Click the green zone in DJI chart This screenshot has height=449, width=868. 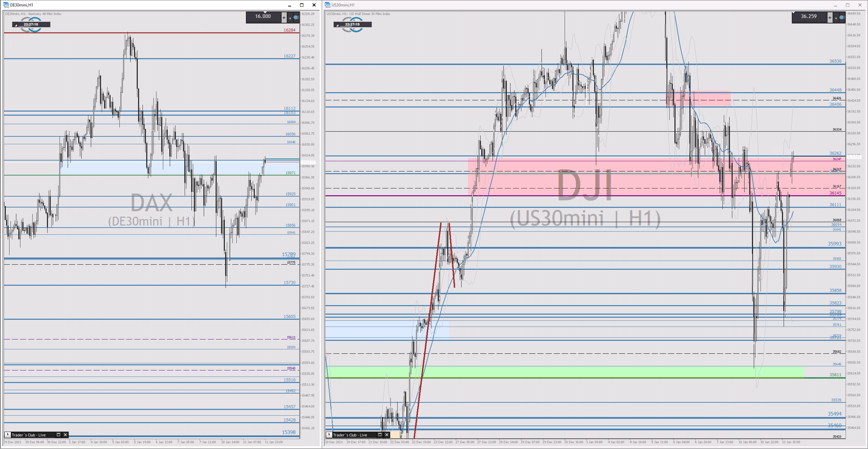click(x=564, y=372)
